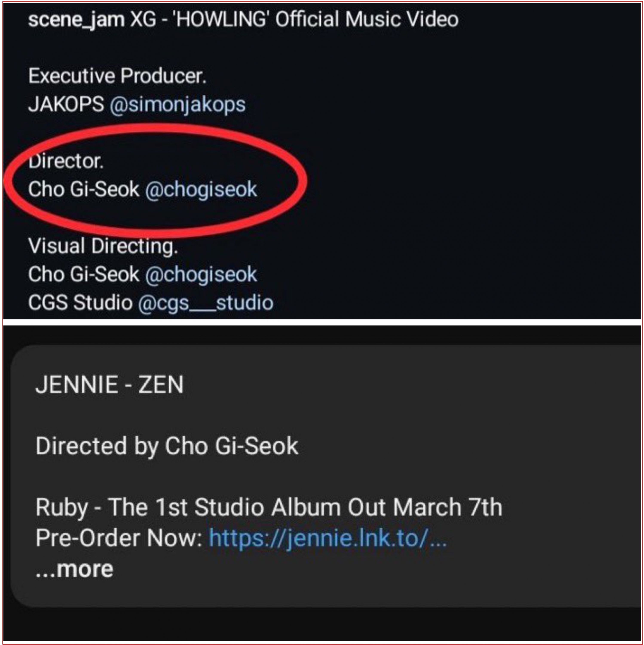The height and width of the screenshot is (645, 644).
Task: Click the "CGS Studio" name text
Action: pyautogui.click(x=80, y=303)
